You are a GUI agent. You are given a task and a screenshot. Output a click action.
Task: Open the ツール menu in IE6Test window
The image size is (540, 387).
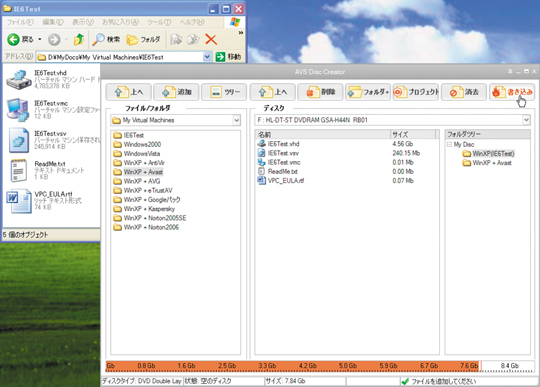[x=159, y=22]
